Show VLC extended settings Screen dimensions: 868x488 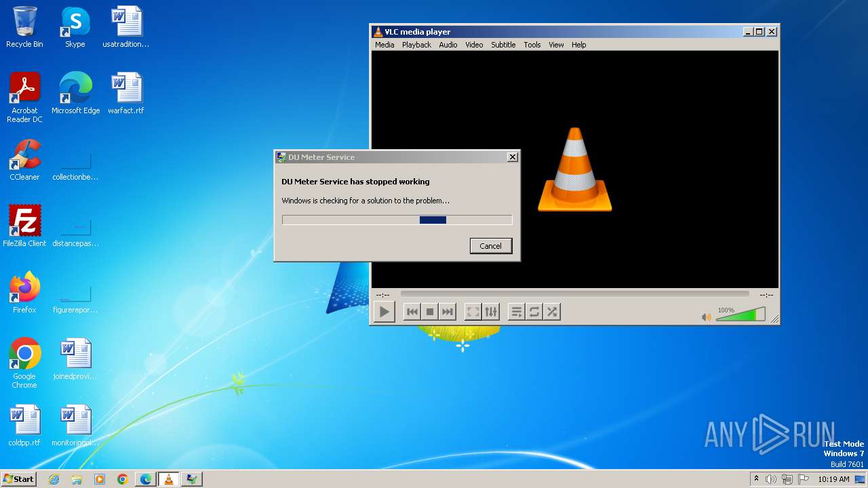click(x=491, y=312)
